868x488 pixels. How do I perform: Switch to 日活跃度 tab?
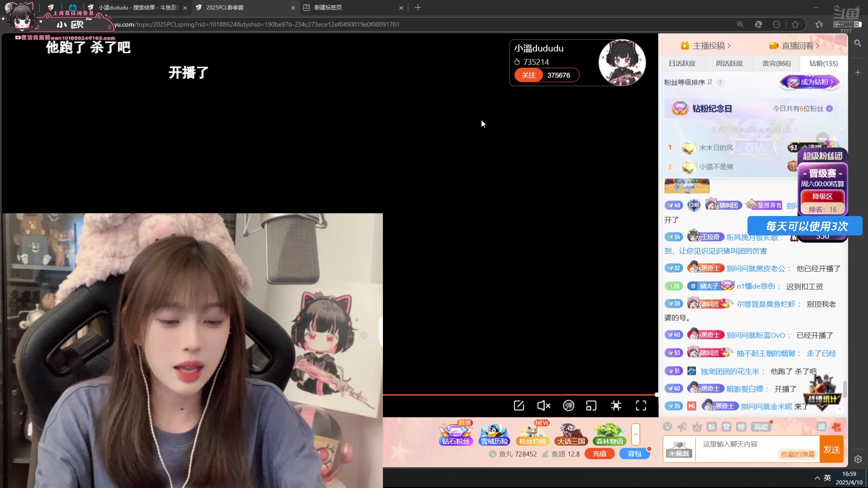[x=682, y=63]
